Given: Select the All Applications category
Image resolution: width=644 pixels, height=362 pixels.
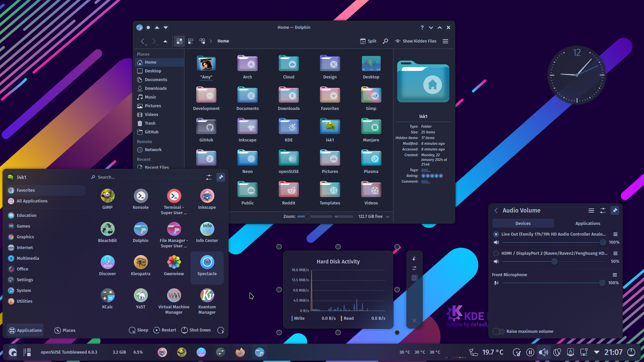Looking at the screenshot, I should [x=46, y=201].
